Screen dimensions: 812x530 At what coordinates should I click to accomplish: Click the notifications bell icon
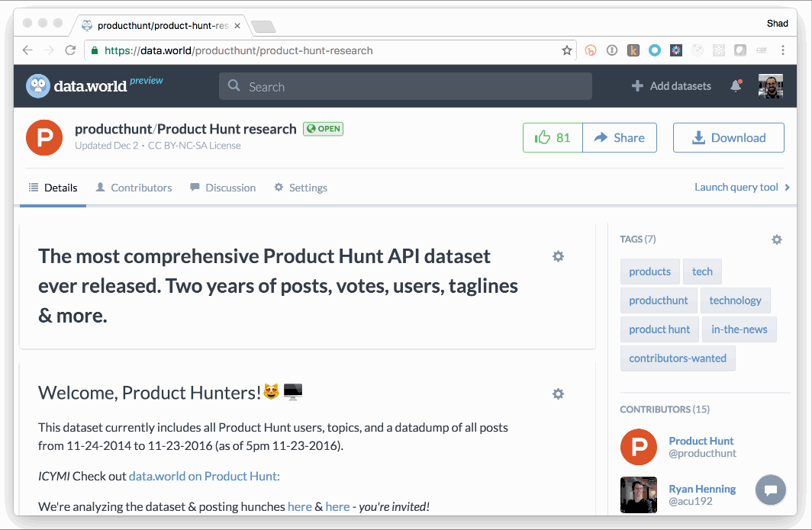click(x=736, y=86)
